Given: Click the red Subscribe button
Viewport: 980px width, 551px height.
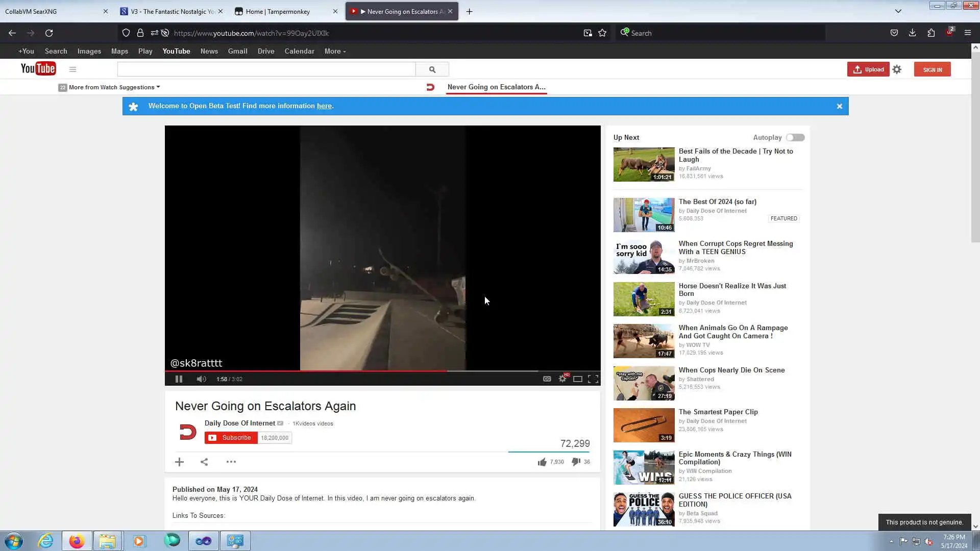Looking at the screenshot, I should coord(231,438).
